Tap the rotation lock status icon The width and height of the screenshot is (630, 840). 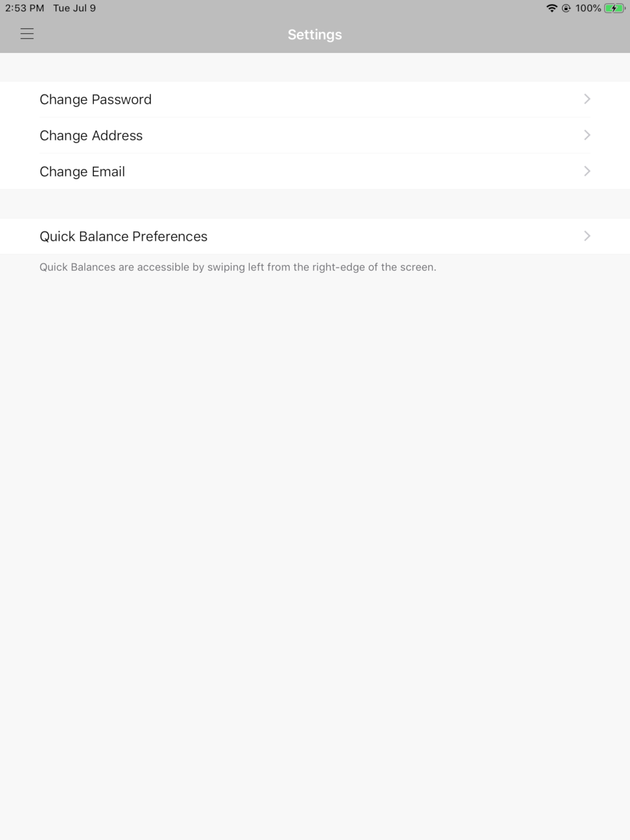[566, 8]
